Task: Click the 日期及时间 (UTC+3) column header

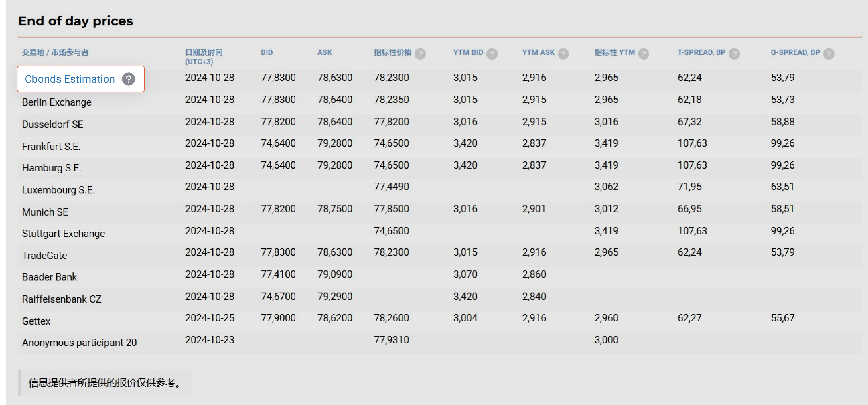Action: tap(204, 57)
